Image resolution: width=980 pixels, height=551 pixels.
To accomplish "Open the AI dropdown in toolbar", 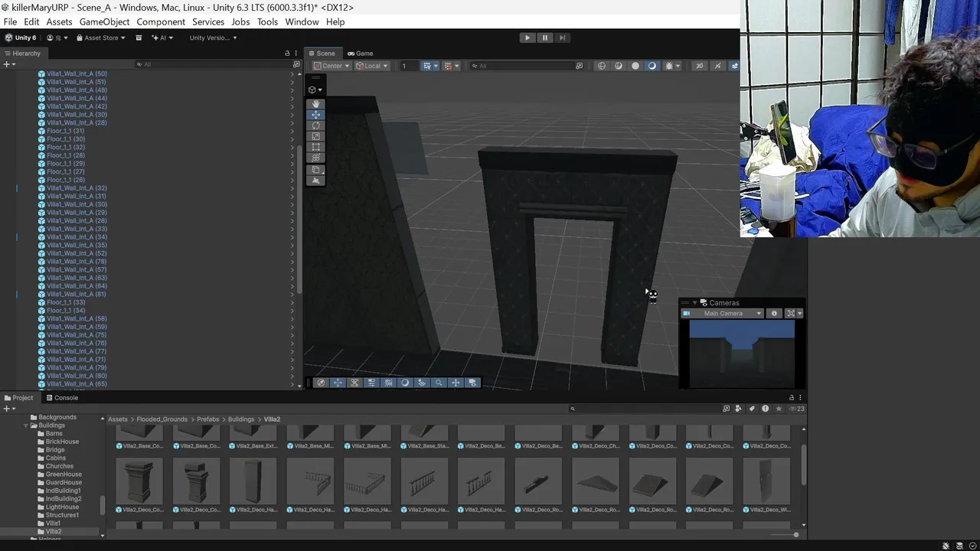I will click(x=162, y=37).
